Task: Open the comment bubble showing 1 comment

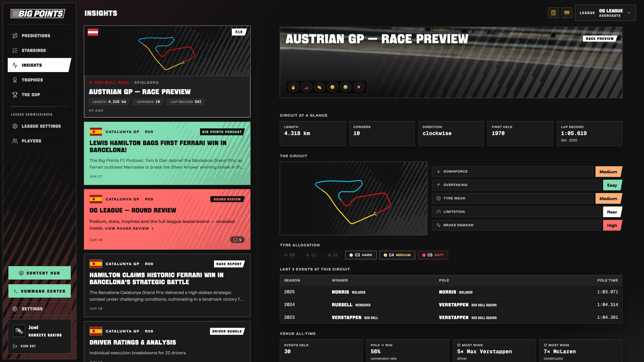Action: 237,240
